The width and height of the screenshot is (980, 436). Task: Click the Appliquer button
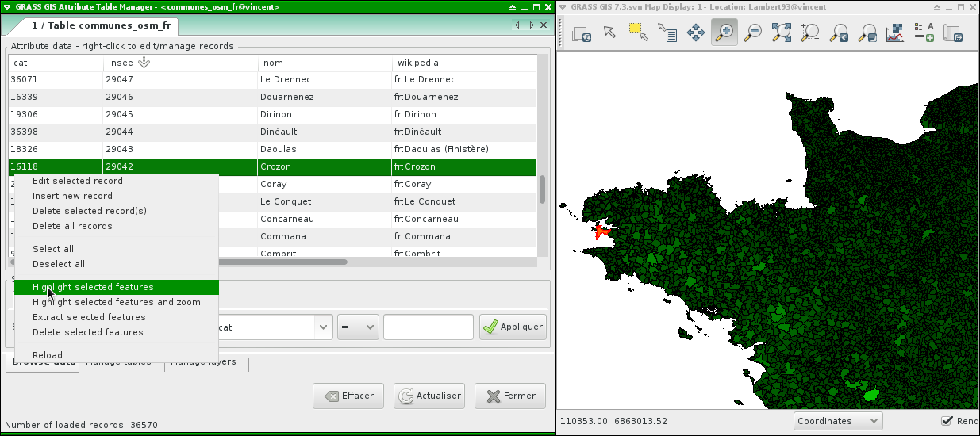click(513, 327)
